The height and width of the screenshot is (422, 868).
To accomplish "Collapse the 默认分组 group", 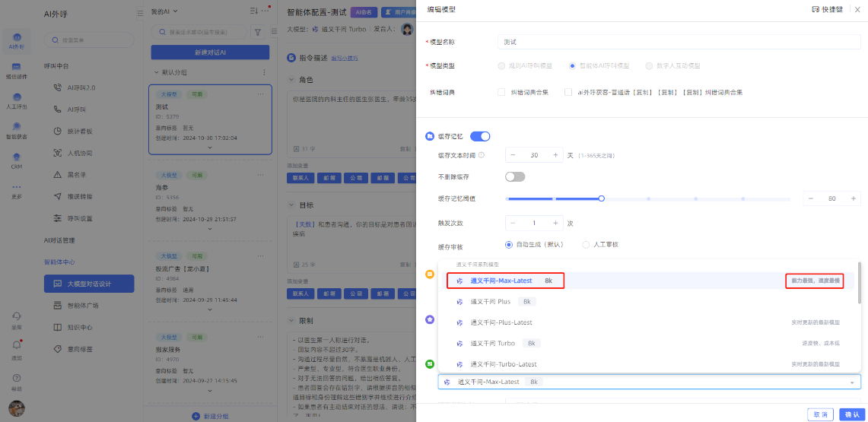I will 157,72.
